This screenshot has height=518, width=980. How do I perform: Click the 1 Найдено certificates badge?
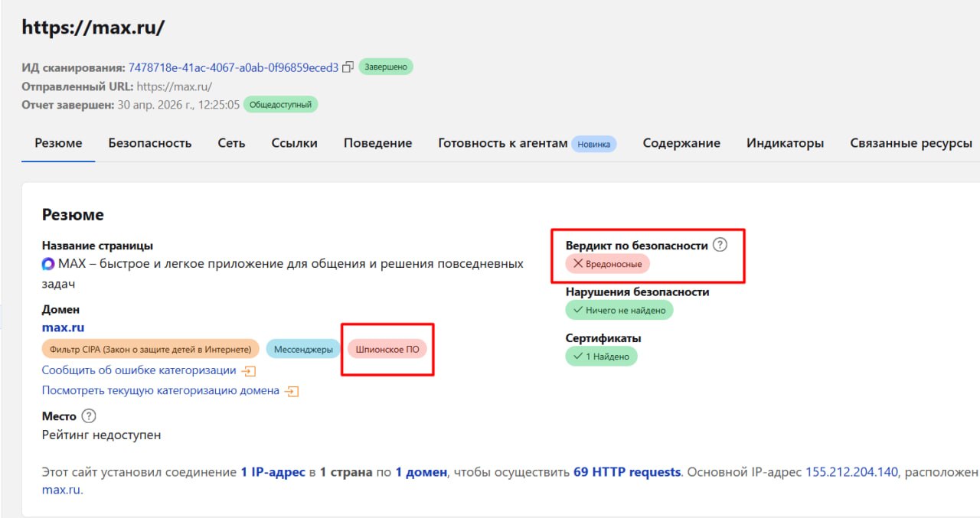coord(601,356)
